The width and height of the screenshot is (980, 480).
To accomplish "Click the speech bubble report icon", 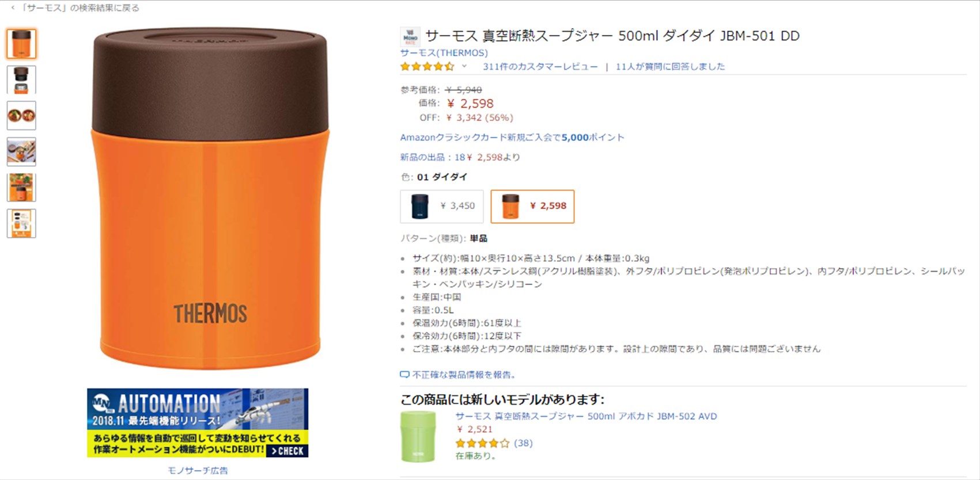I will [405, 375].
